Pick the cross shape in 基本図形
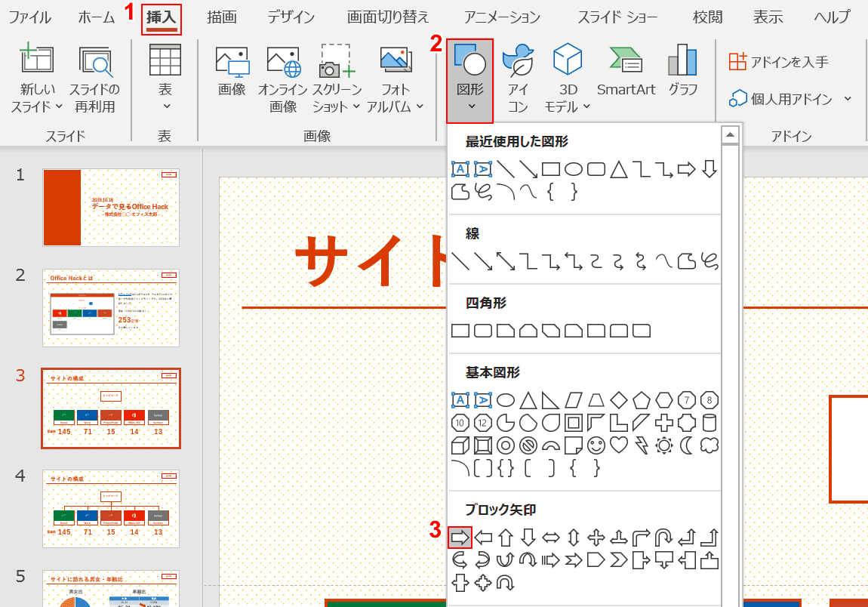This screenshot has width=868, height=607. coord(663,423)
